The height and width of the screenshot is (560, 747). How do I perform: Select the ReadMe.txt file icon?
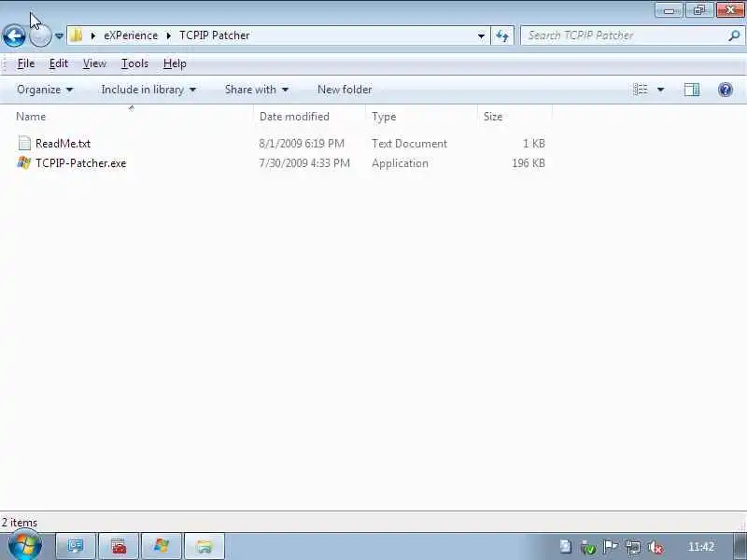[x=24, y=144]
